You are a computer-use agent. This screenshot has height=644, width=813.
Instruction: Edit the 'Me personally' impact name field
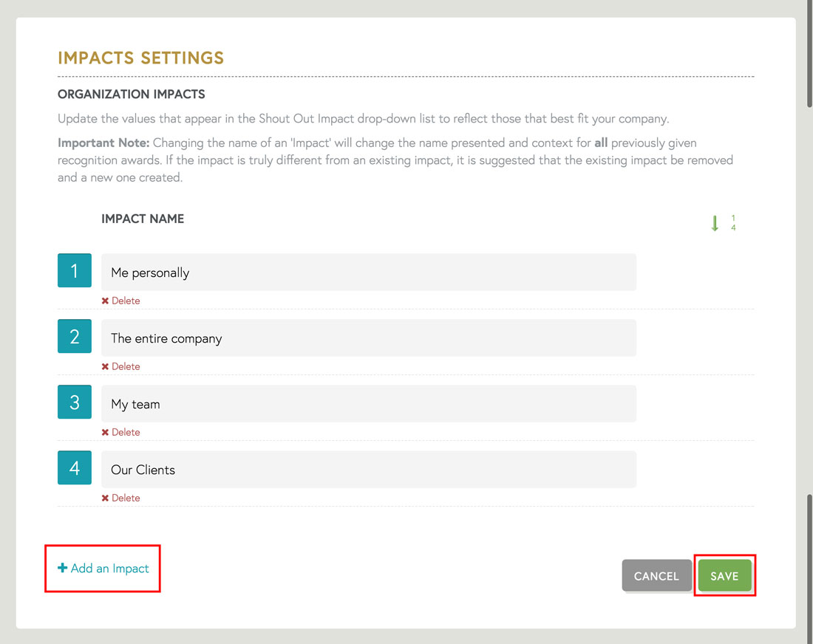click(369, 272)
